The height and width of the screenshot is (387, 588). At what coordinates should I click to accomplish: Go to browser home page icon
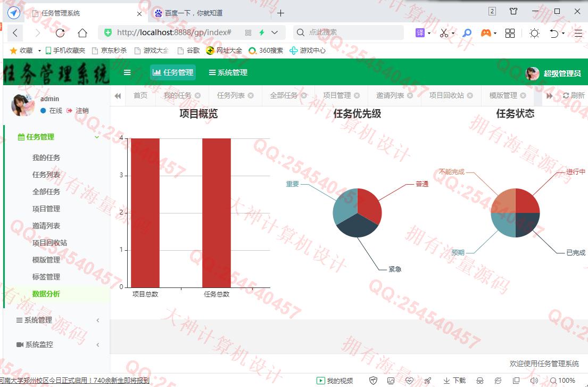click(x=82, y=33)
